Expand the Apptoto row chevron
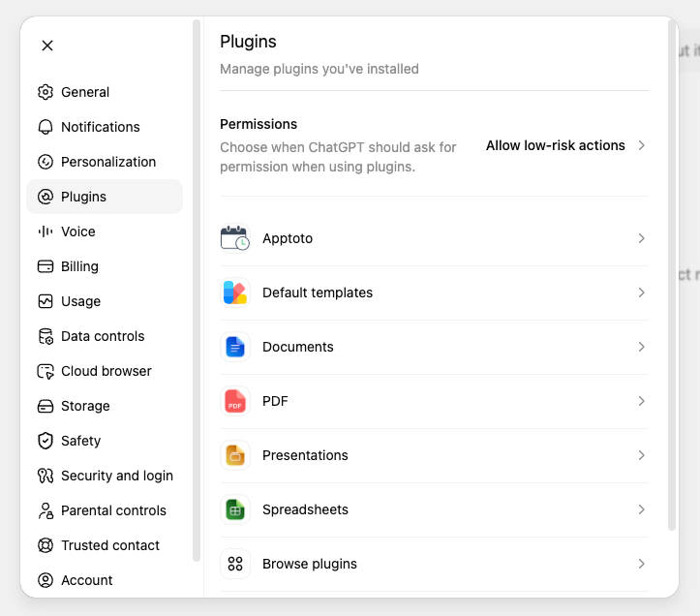The width and height of the screenshot is (700, 616). pos(642,238)
